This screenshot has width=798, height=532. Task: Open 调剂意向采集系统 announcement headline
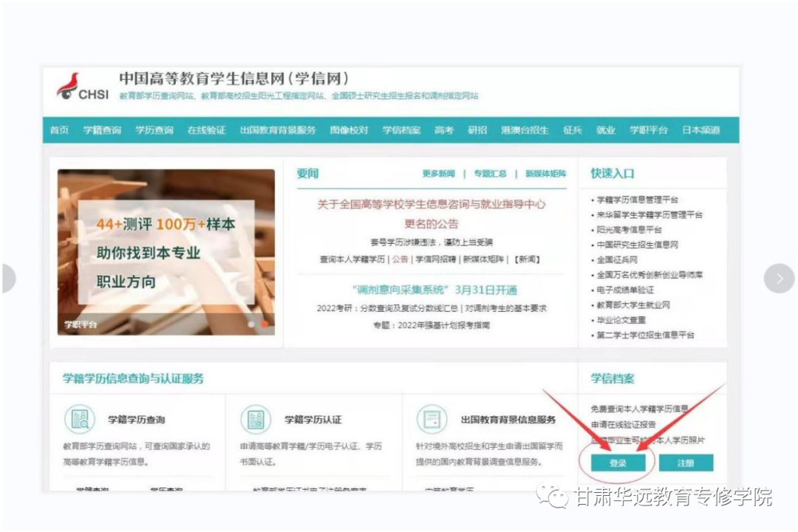pyautogui.click(x=434, y=290)
